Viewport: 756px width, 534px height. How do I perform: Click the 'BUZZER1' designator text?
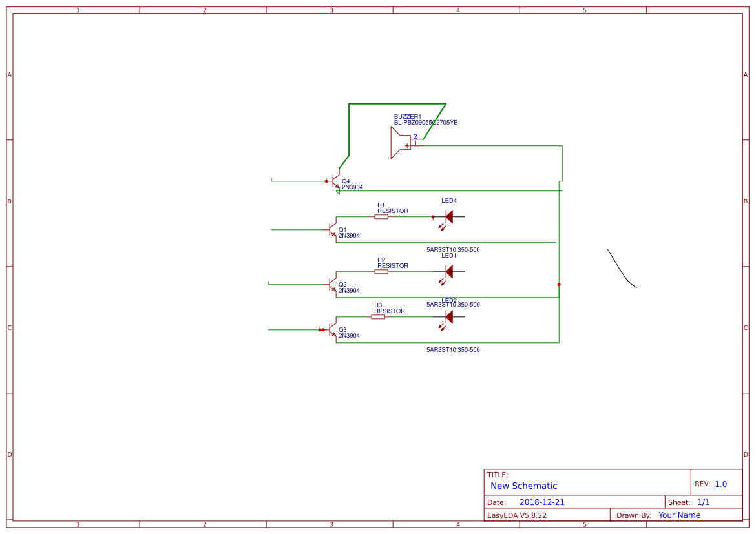[x=408, y=117]
